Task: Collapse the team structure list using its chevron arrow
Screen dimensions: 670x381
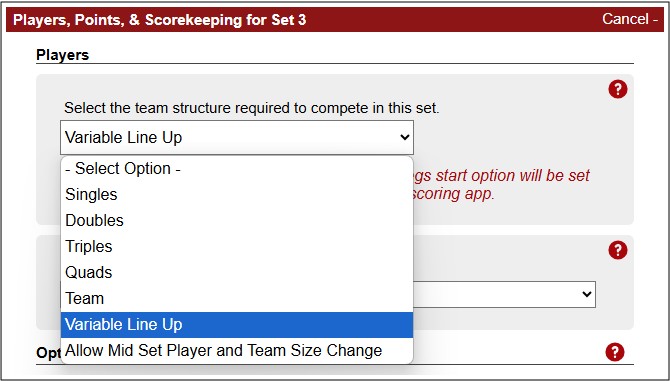Action: [404, 138]
